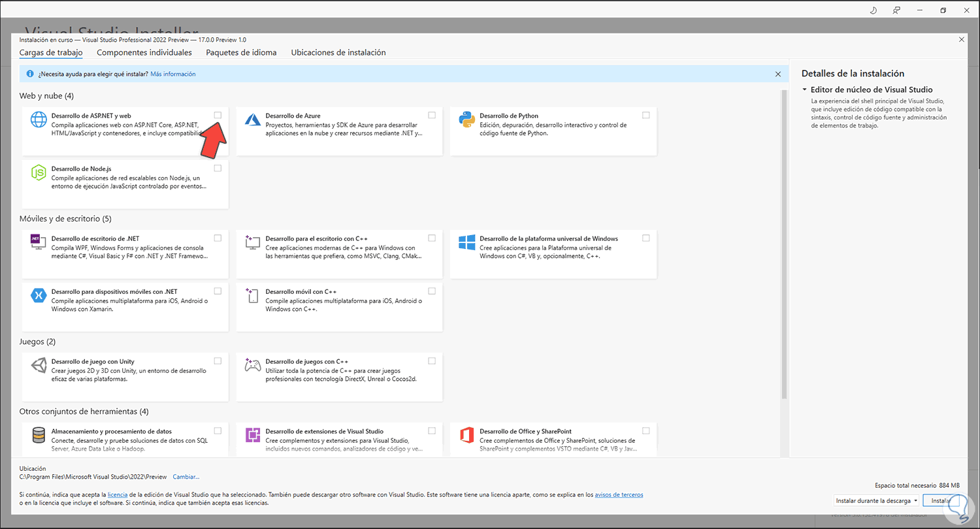980x529 pixels.
Task: Open the avisos de terceros link
Action: click(618, 495)
